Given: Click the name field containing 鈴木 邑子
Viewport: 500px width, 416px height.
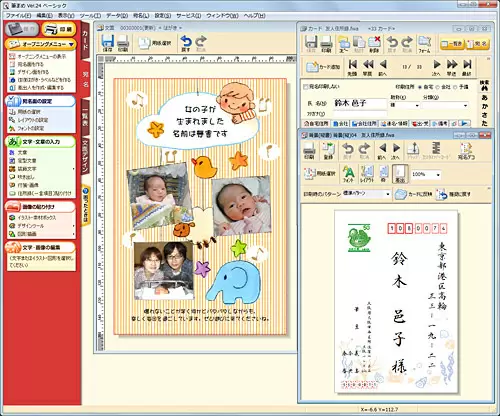Looking at the screenshot, I should (360, 103).
